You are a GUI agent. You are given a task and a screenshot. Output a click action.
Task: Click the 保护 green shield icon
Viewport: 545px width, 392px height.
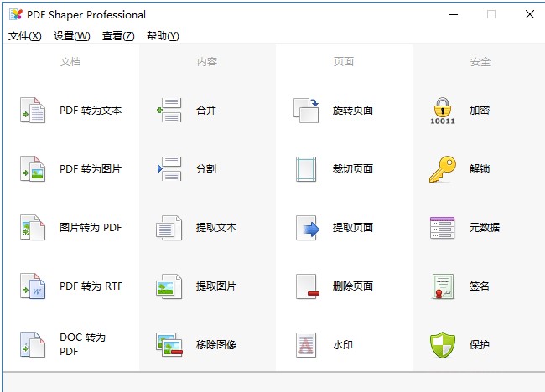[443, 345]
